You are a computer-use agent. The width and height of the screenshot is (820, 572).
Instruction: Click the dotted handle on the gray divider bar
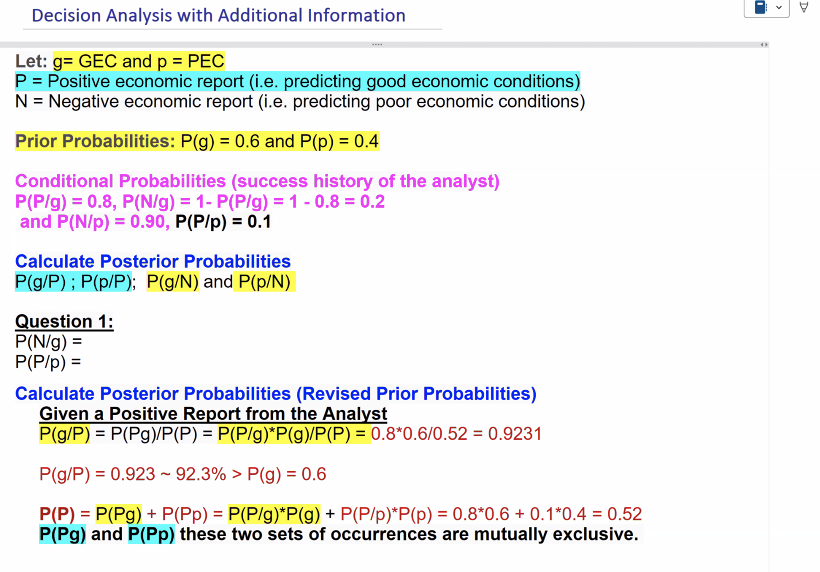(x=377, y=44)
